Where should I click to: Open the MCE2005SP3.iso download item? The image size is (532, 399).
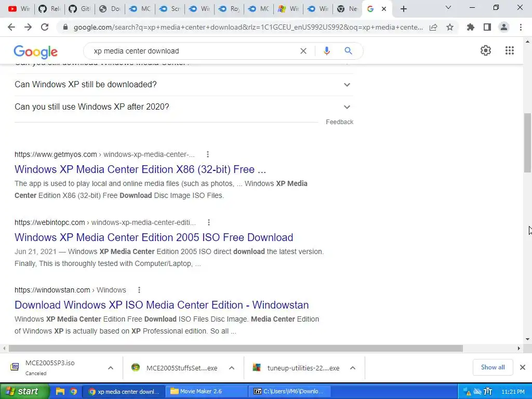coord(49,367)
